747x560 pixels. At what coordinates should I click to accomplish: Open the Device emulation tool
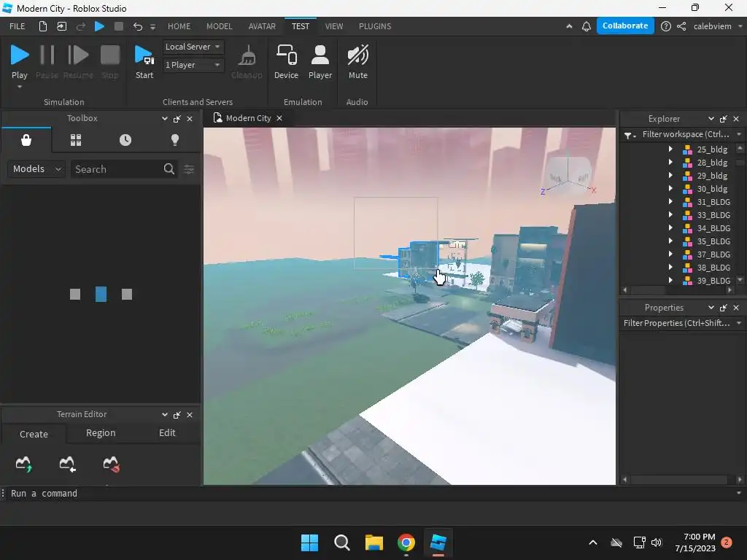tap(286, 61)
